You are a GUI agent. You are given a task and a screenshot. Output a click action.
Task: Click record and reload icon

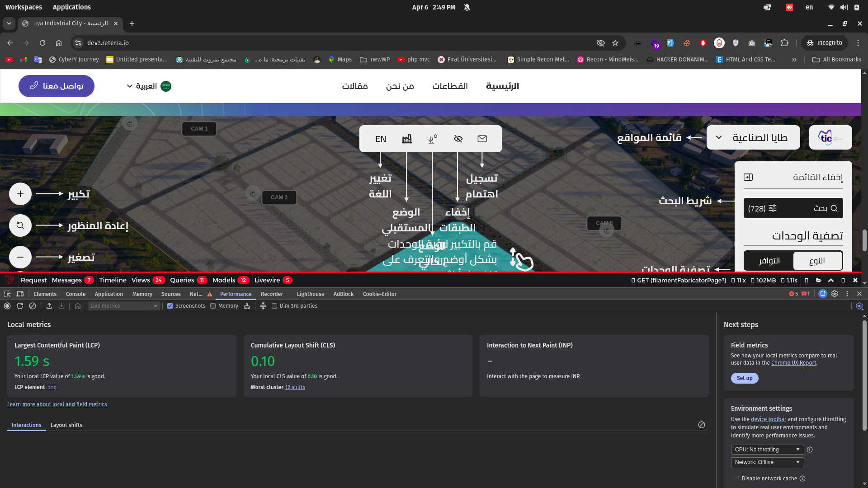[20, 306]
